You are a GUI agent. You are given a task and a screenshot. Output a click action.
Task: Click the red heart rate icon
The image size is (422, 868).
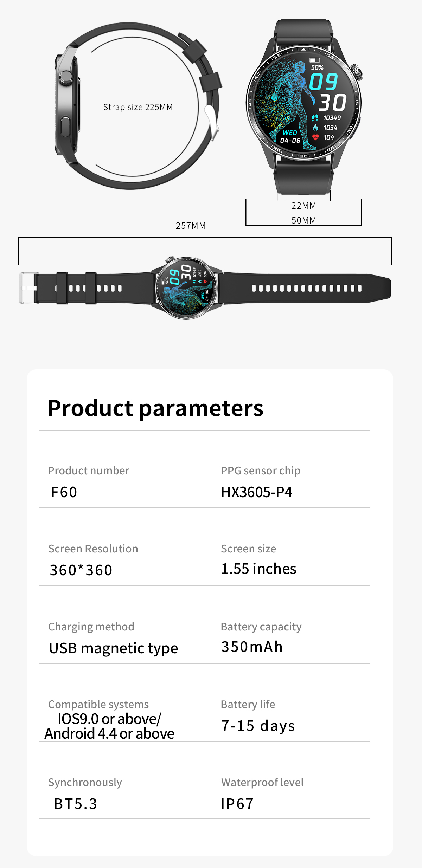(315, 137)
